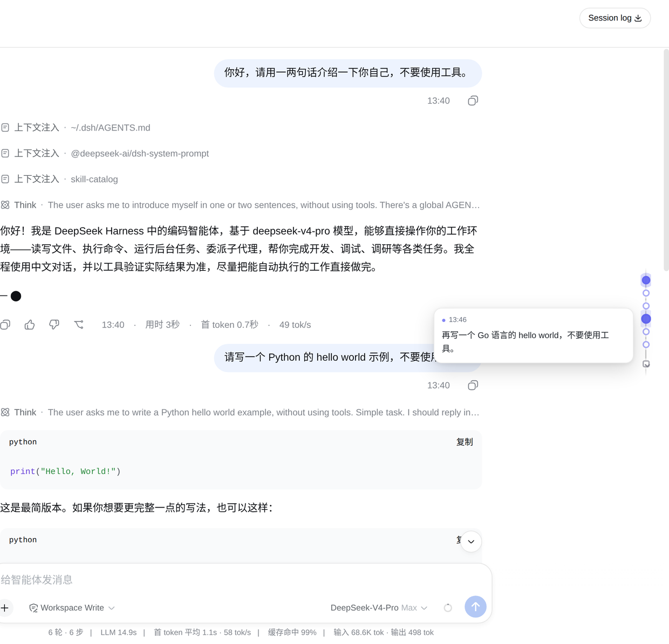The width and height of the screenshot is (669, 644).
Task: Expand the Think block about introducing myself
Action: click(240, 205)
